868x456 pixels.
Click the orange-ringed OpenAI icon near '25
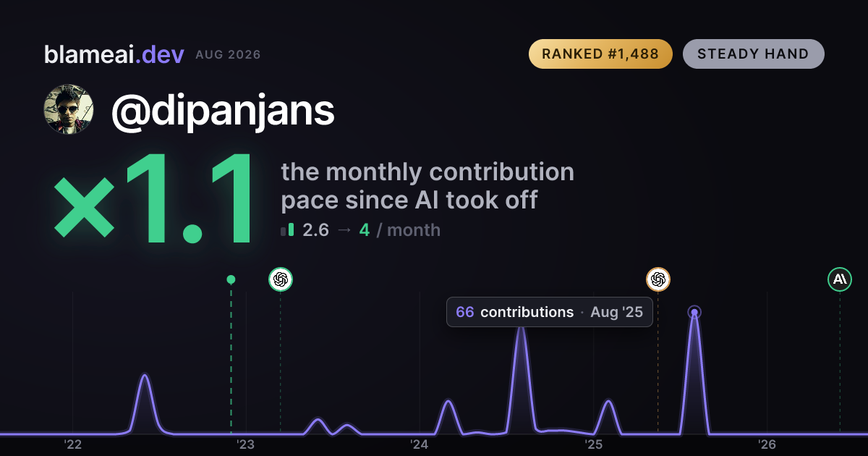[x=658, y=279]
